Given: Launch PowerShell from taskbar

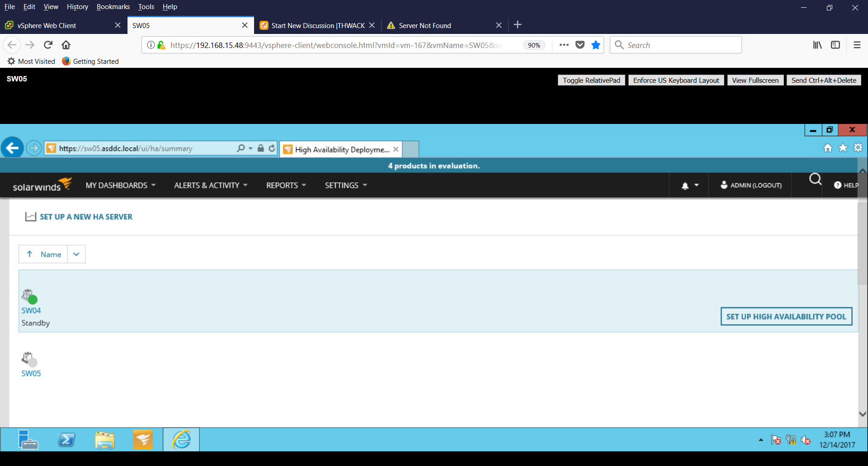Looking at the screenshot, I should click(x=66, y=439).
